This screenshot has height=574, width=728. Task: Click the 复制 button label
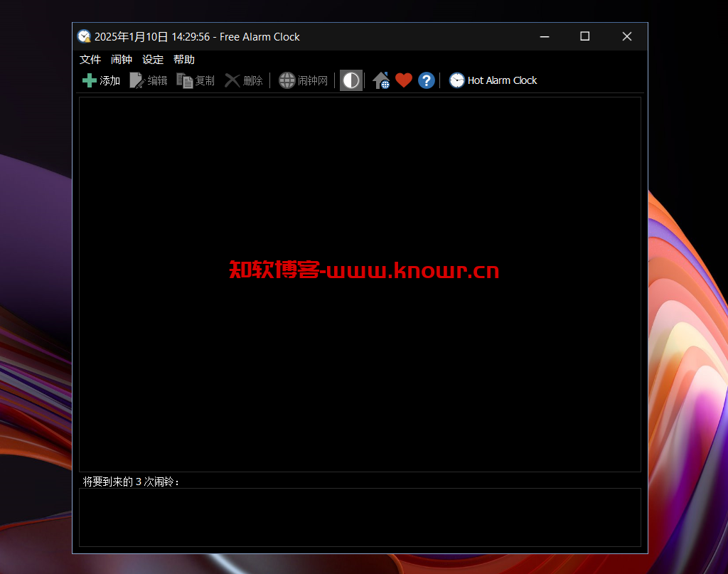point(205,81)
